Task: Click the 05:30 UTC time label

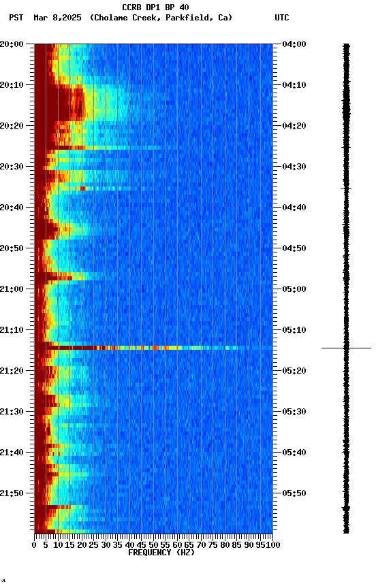Action: (x=294, y=412)
